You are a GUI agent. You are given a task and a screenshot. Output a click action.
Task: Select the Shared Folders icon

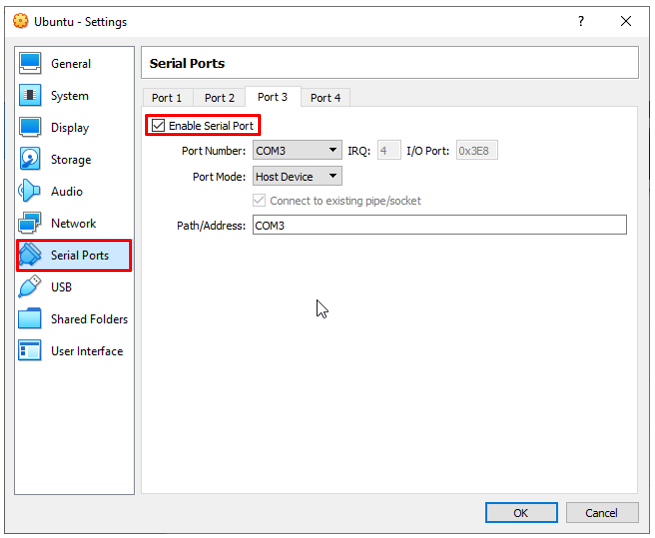coord(30,318)
